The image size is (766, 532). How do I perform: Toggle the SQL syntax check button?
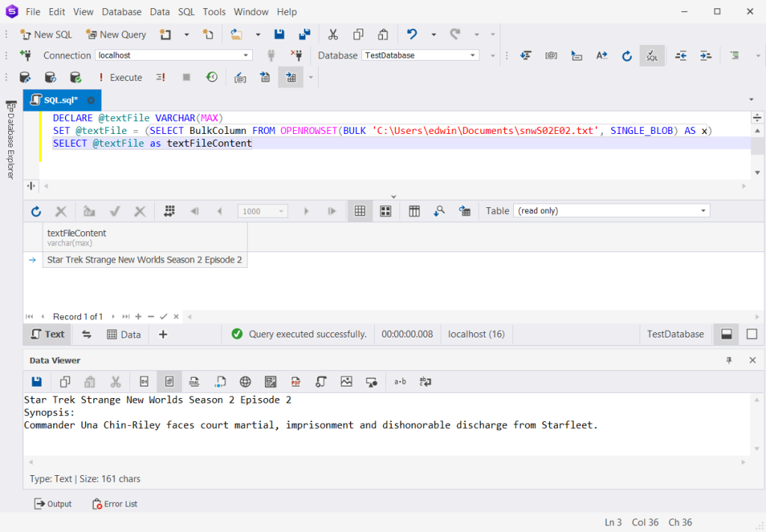(x=652, y=55)
